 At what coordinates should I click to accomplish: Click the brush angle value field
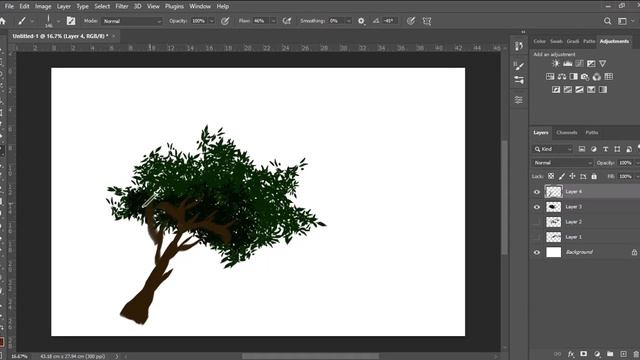(389, 21)
